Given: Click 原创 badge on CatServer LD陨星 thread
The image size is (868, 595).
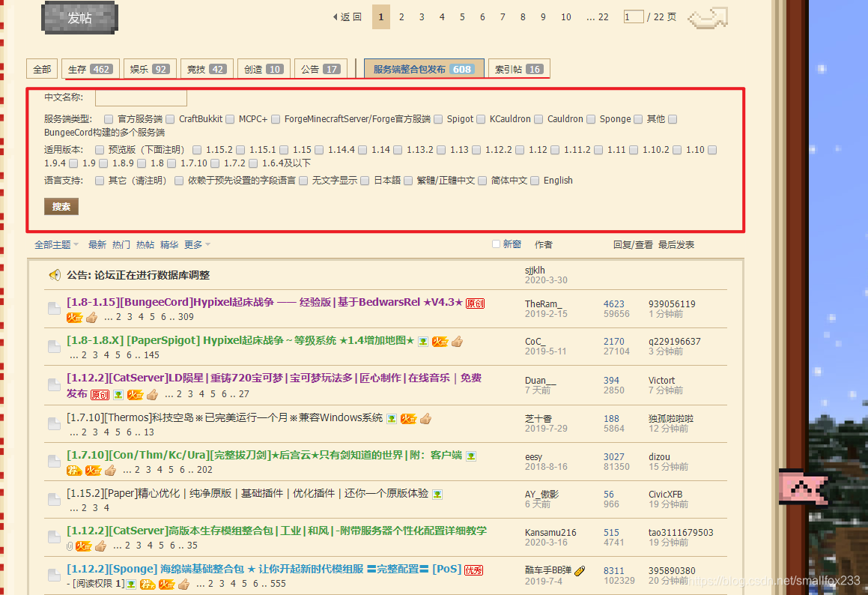Looking at the screenshot, I should coord(100,395).
